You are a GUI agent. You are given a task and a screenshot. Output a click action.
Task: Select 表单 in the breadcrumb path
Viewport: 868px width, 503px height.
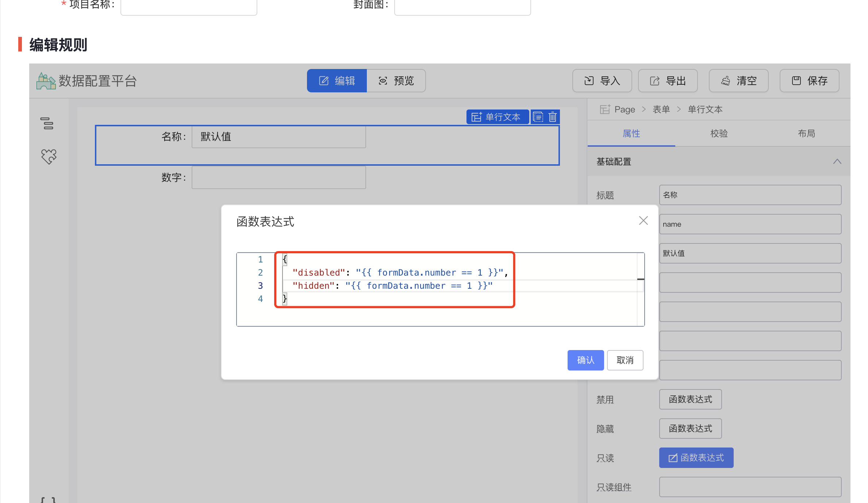(661, 109)
